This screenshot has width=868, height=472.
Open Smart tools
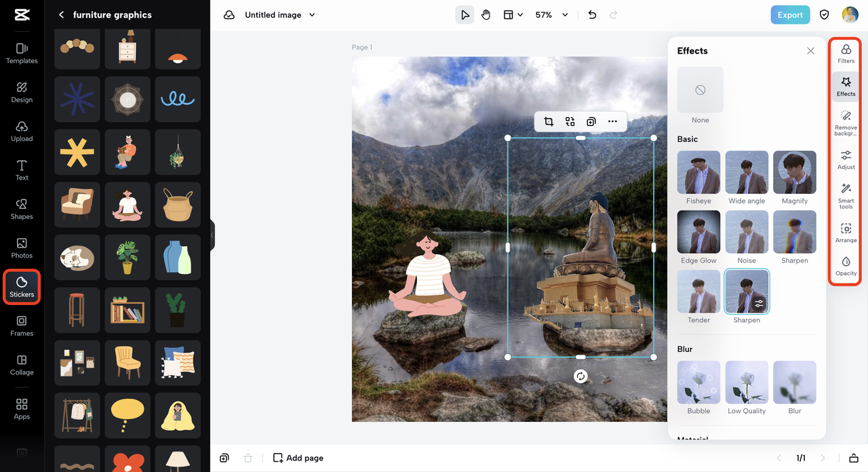point(846,196)
